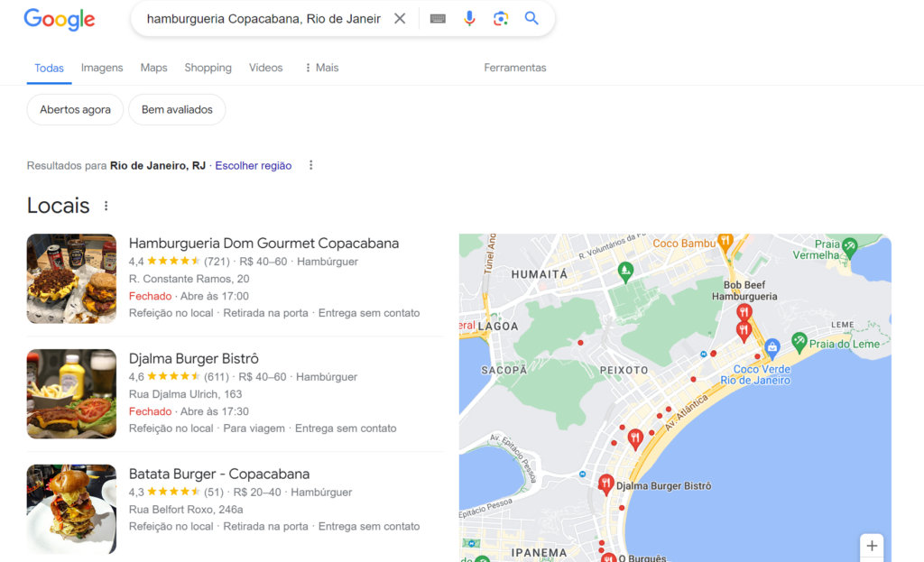This screenshot has height=562, width=924.
Task: Open Hamburgueria Dom Gourmet Copacabana photo
Action: [x=71, y=279]
